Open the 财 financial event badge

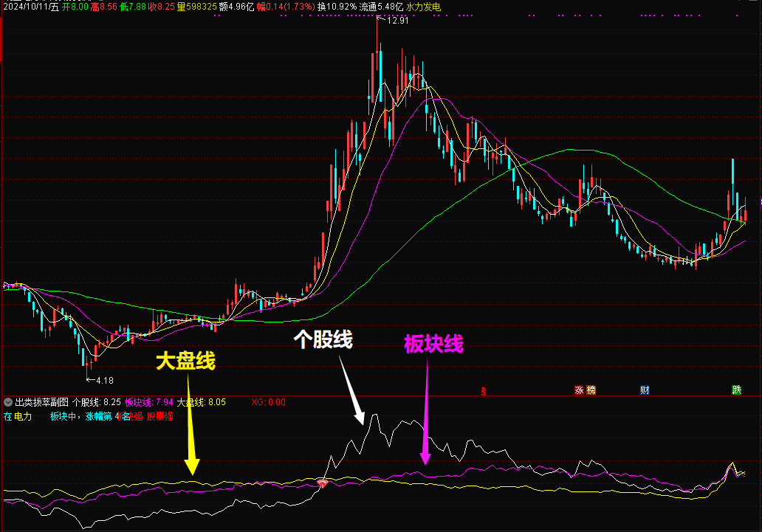[645, 390]
